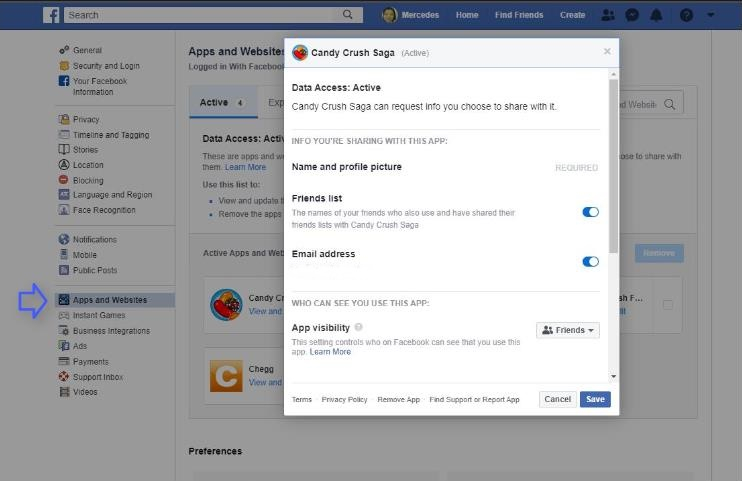This screenshot has width=742, height=481.
Task: Open Stories settings
Action: click(85, 150)
